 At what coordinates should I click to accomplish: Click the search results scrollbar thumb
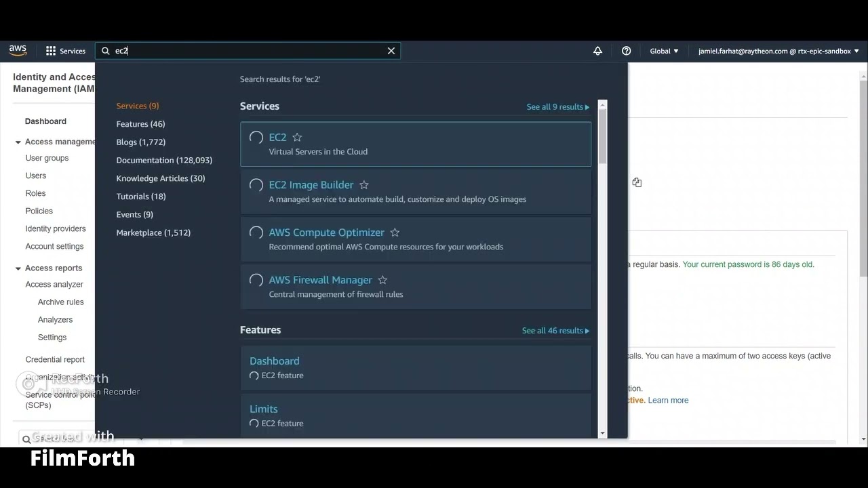tap(602, 136)
